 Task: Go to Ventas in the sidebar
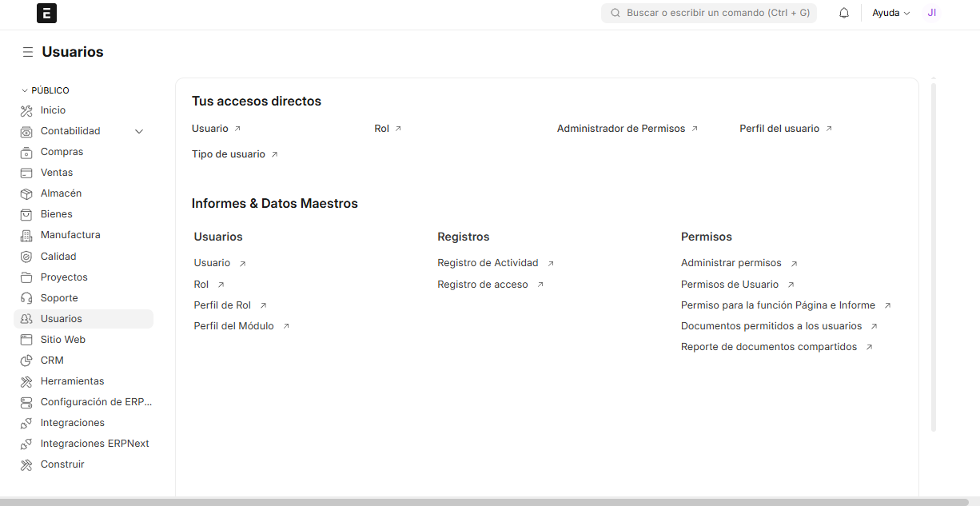coord(57,173)
